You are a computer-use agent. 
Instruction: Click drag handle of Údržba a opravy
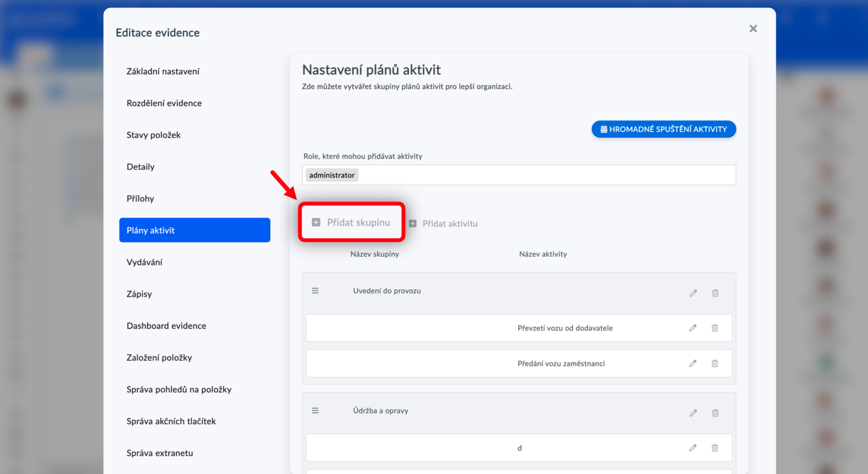pos(315,411)
